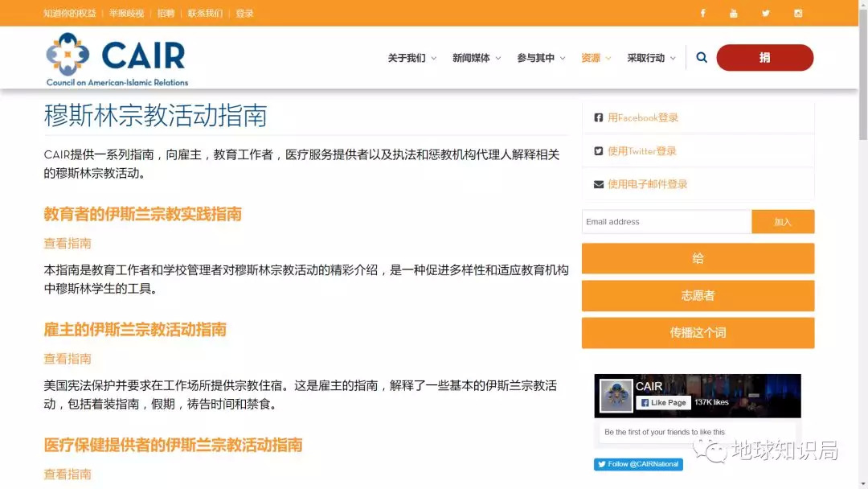Image resolution: width=868 pixels, height=489 pixels.
Task: Click the CAIR Facebook page avatar
Action: [x=616, y=396]
